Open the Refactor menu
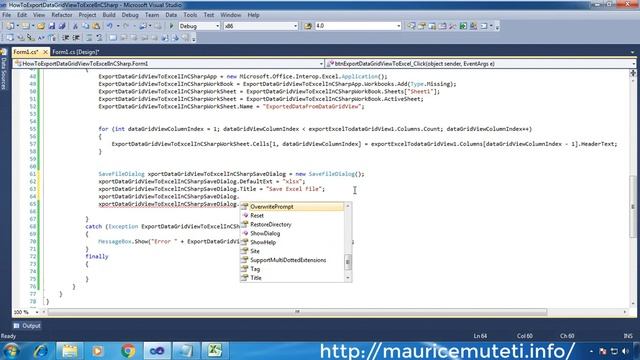The image size is (640, 360). pyautogui.click(x=62, y=15)
